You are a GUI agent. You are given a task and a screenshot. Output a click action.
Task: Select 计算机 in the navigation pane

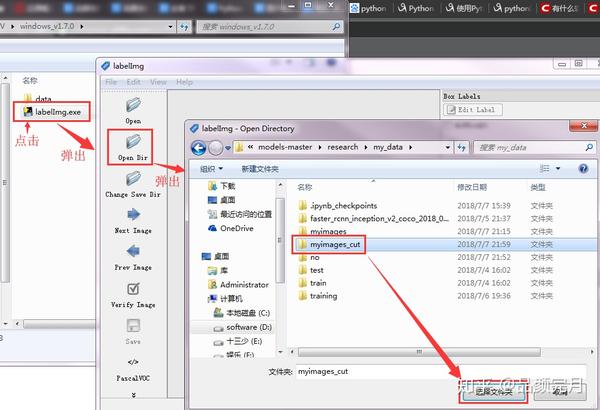225,299
